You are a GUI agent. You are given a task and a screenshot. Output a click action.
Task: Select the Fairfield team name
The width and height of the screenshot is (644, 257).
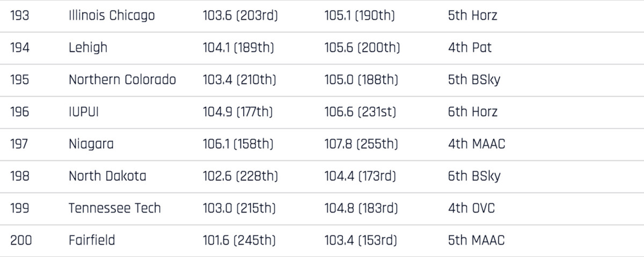point(92,240)
